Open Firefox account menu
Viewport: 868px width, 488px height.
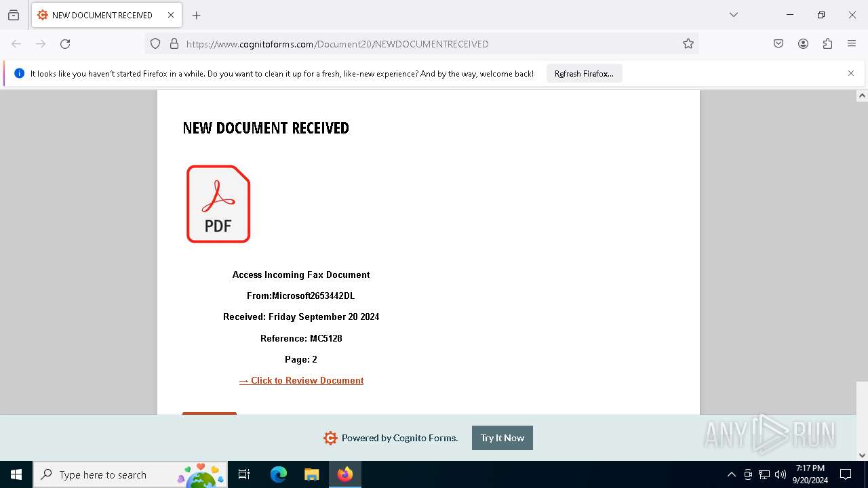click(x=803, y=44)
